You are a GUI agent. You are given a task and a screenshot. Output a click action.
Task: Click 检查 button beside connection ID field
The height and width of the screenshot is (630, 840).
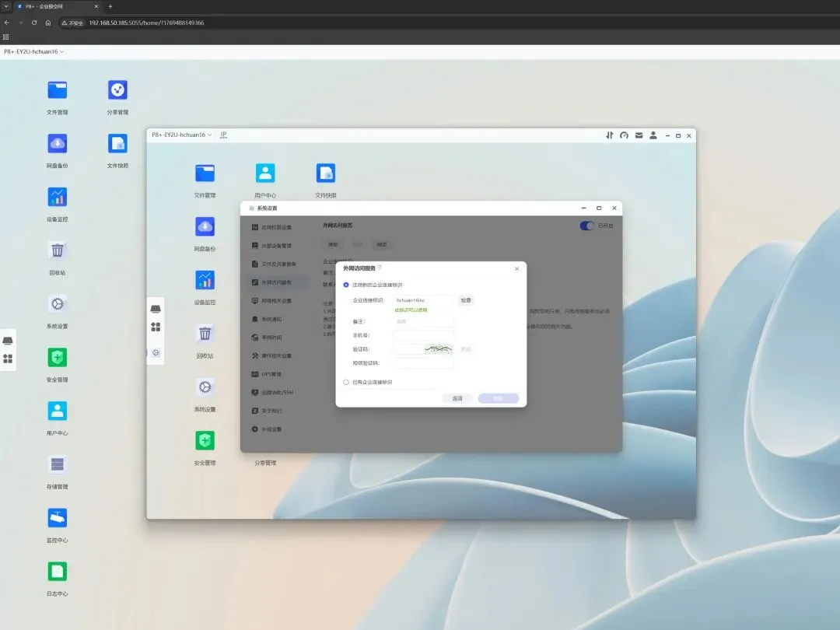click(466, 300)
